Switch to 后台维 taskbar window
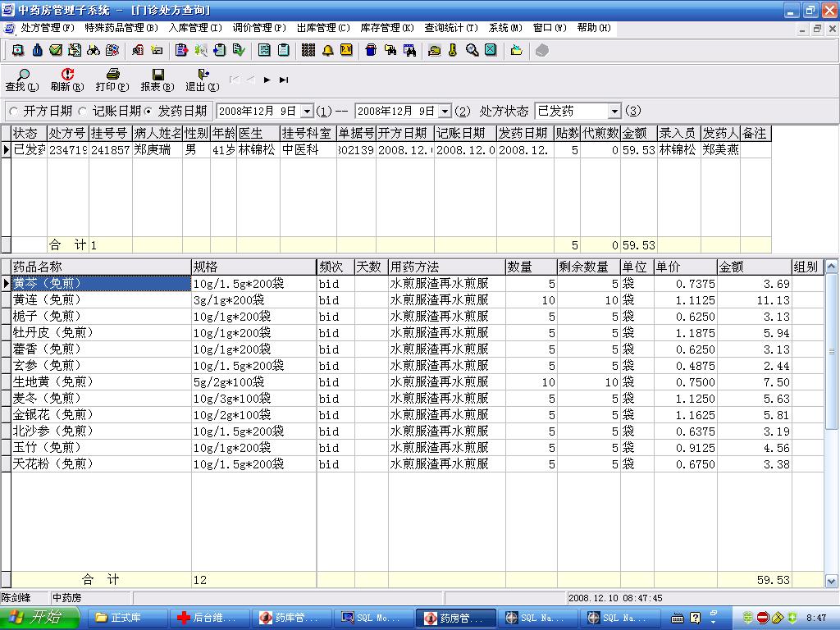This screenshot has height=630, width=840. point(208,618)
